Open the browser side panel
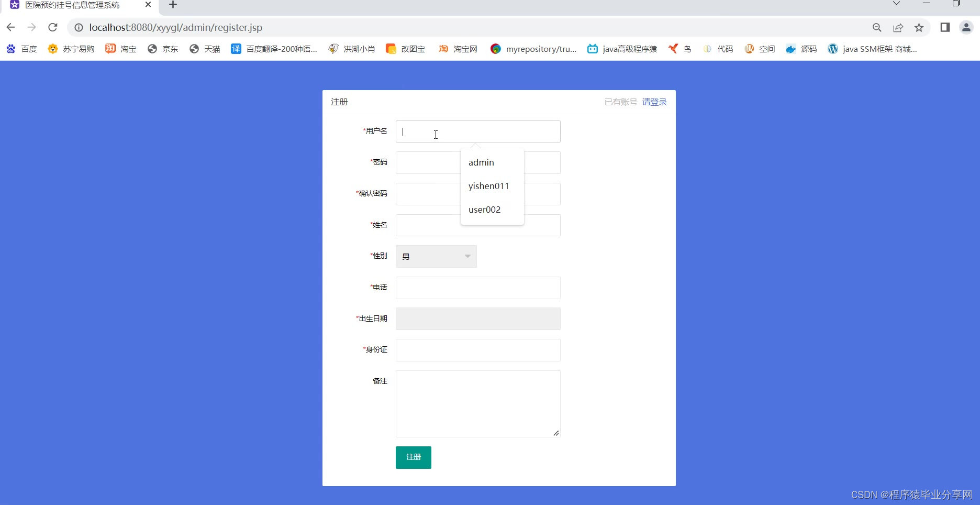 [945, 27]
